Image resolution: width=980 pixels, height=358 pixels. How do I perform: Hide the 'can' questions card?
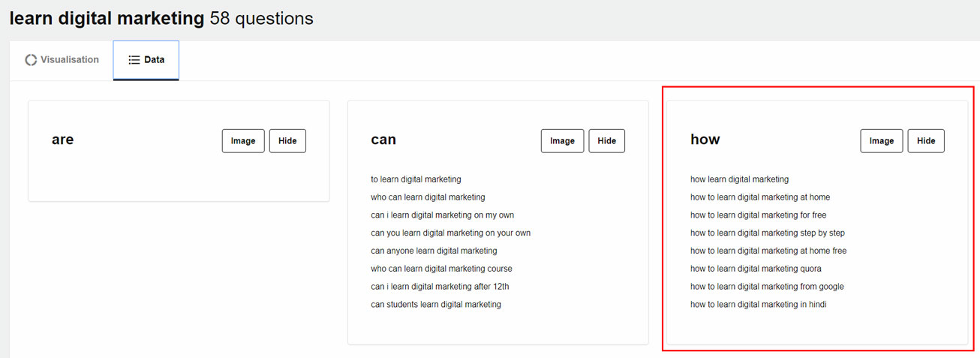pyautogui.click(x=606, y=141)
